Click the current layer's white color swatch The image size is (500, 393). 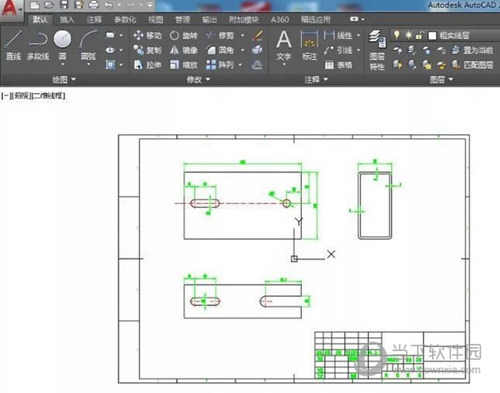(x=432, y=35)
